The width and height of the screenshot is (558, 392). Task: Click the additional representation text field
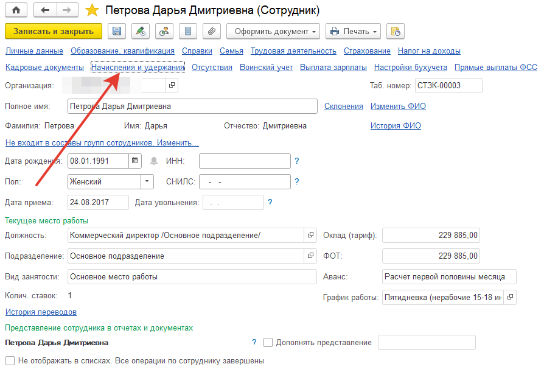(x=427, y=343)
